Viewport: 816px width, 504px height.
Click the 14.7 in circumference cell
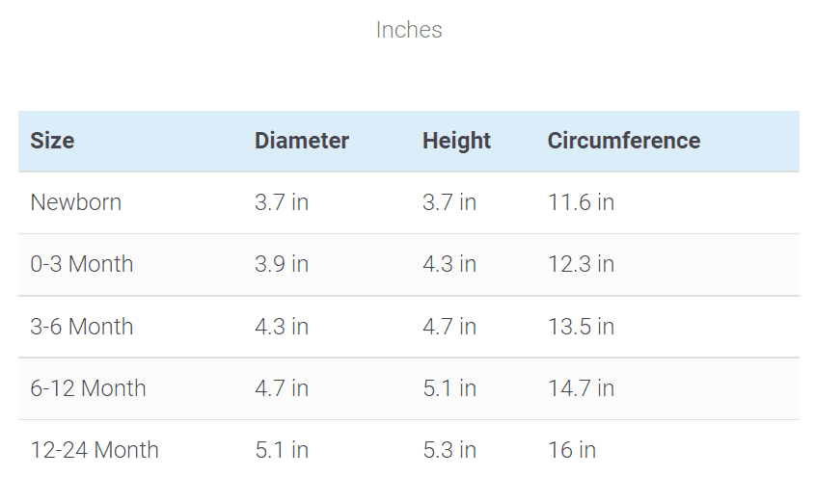point(581,388)
